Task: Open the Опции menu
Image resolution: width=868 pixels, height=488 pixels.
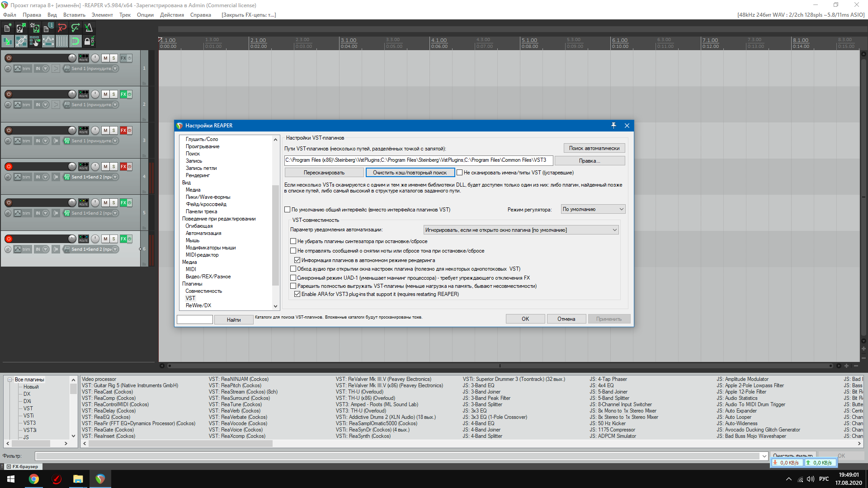Action: click(145, 15)
